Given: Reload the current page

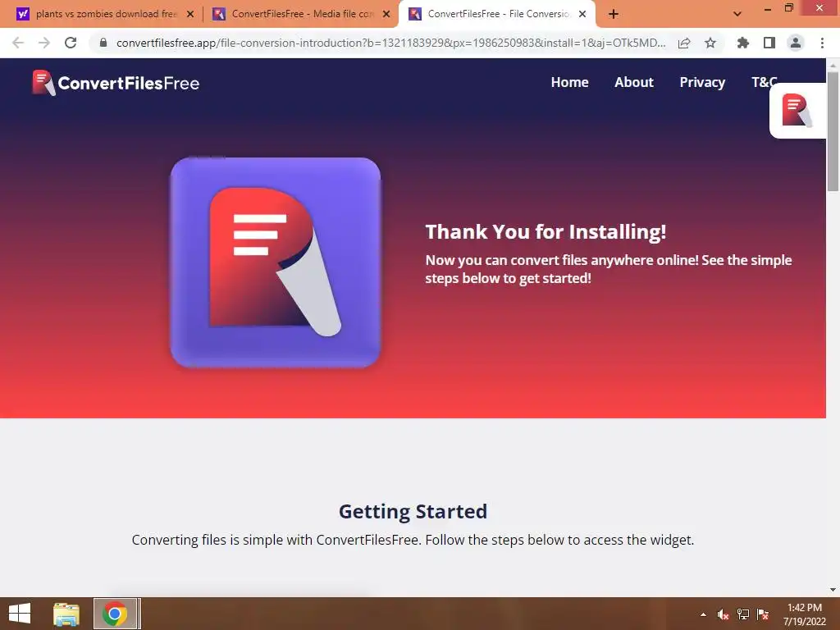Looking at the screenshot, I should (x=71, y=43).
